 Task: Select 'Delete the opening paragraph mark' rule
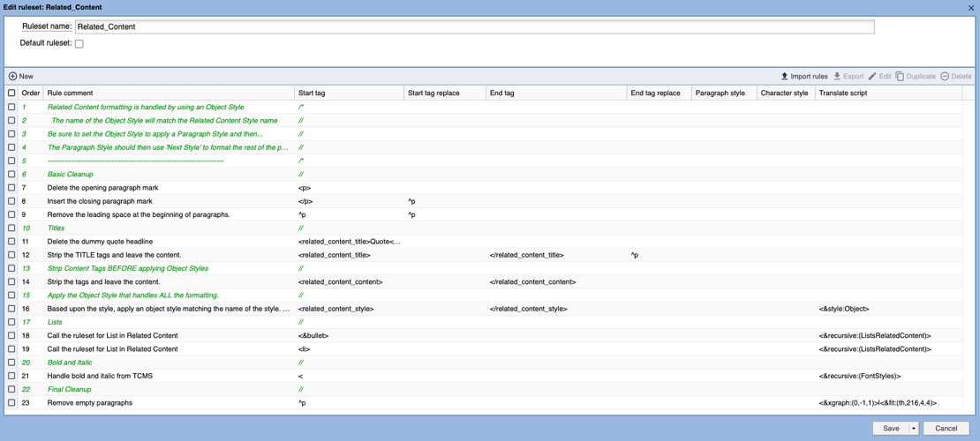pos(103,187)
